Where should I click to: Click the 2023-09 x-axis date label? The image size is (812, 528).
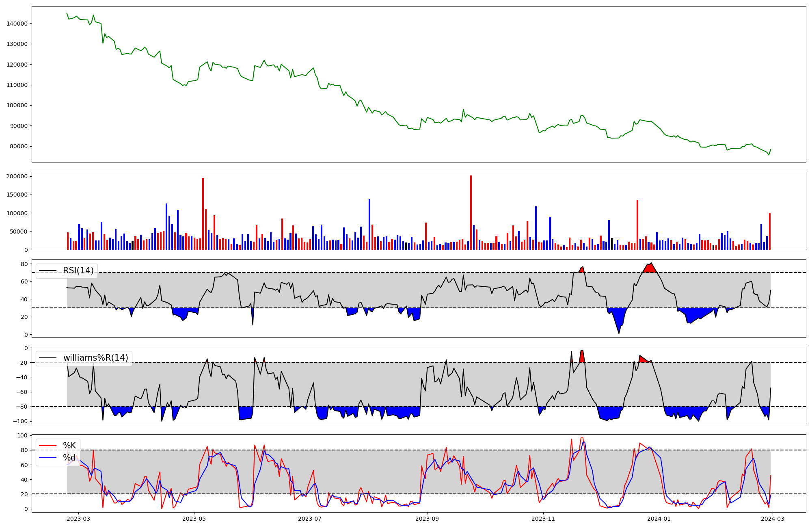pyautogui.click(x=428, y=519)
